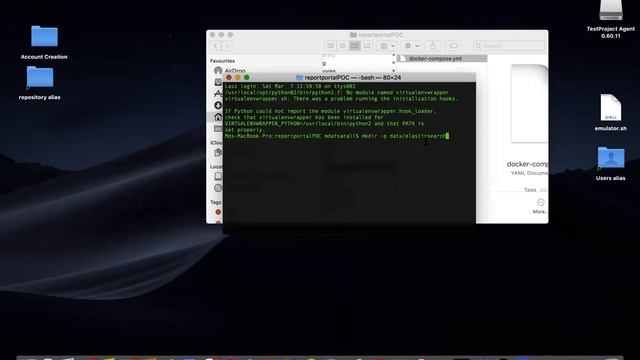Focus the Finder search field
The image size is (640, 360).
pyautogui.click(x=509, y=46)
